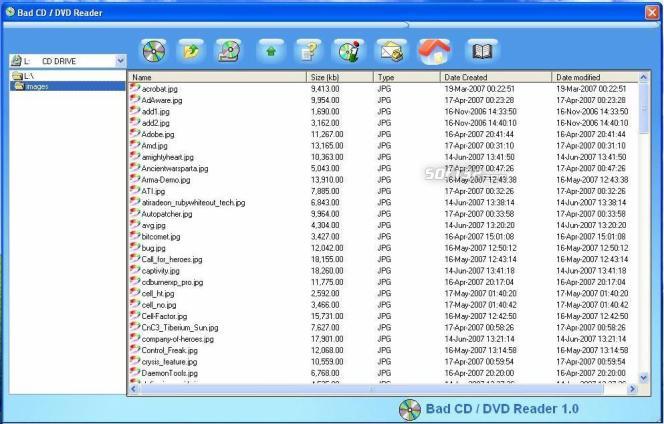Select file Arma-Demo.jpg
Viewport: 664px width, 424px height.
[x=166, y=180]
